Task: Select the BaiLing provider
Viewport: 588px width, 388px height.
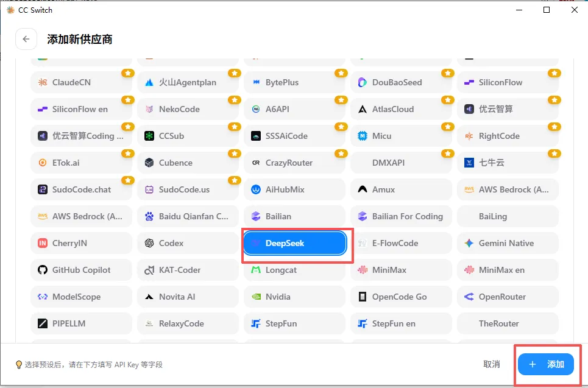Action: (x=508, y=216)
